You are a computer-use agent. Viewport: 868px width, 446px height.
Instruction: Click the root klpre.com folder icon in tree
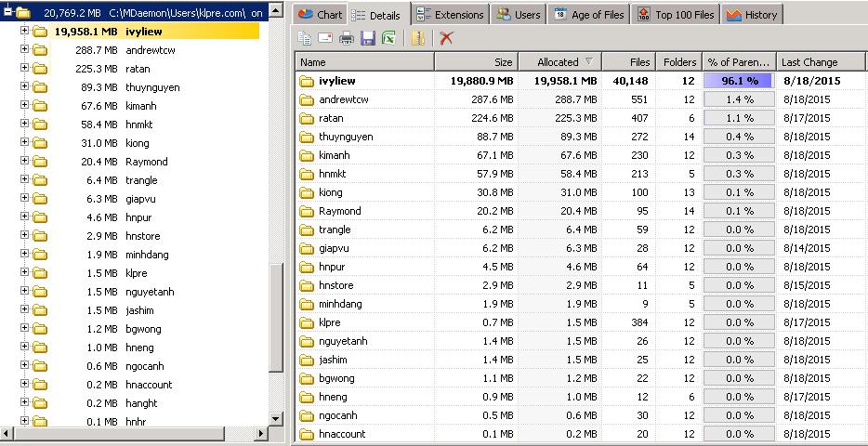pyautogui.click(x=22, y=12)
